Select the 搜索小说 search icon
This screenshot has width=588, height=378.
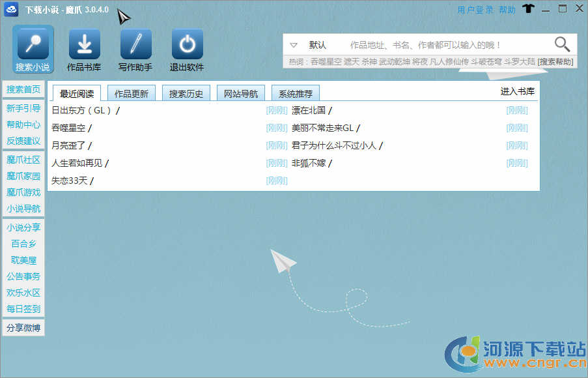click(33, 49)
